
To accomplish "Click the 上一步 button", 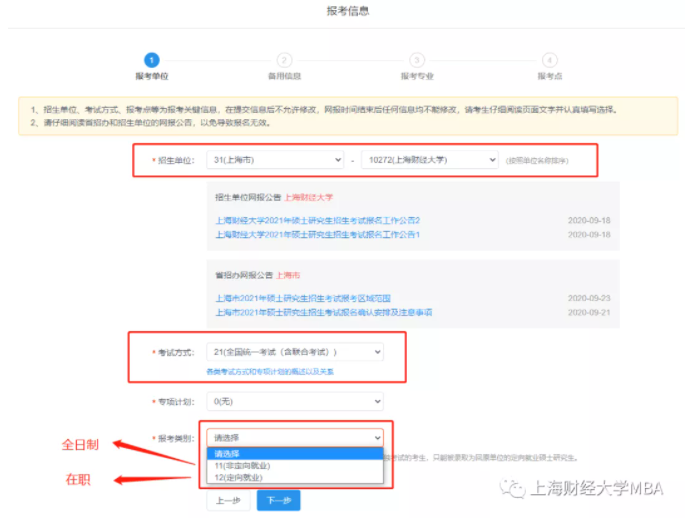I will point(228,500).
